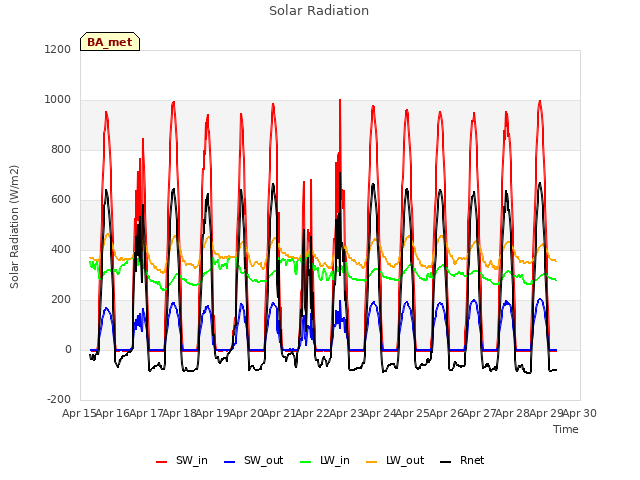Toggle the LW_out legend entry
The height and width of the screenshot is (480, 640).
[x=395, y=460]
